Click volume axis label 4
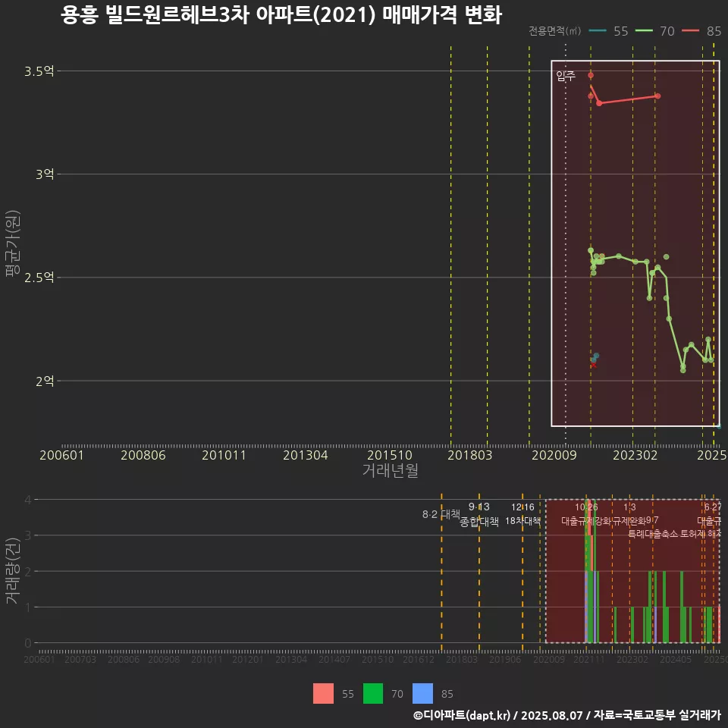728x728 pixels. 28,500
